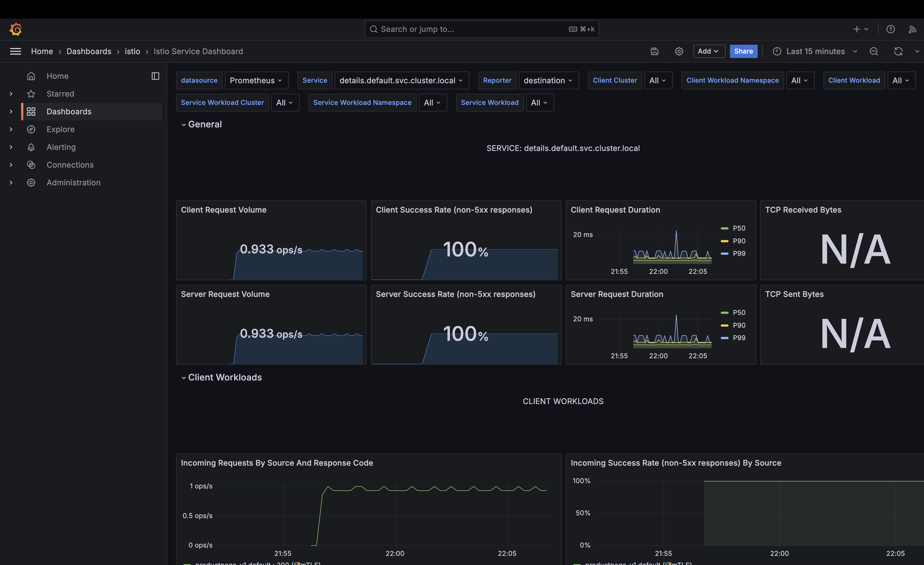This screenshot has height=565, width=924.
Task: Focus the Search or jump to field
Action: (x=481, y=29)
